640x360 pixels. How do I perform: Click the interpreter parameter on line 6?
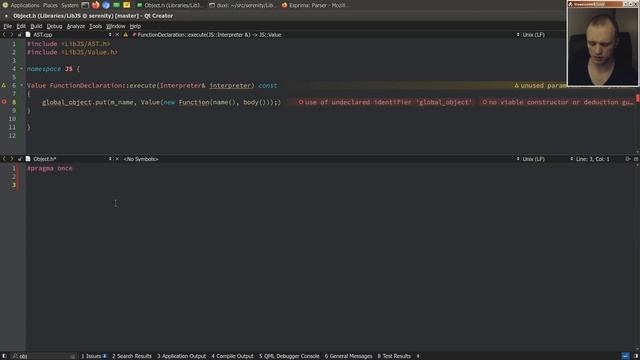point(230,86)
